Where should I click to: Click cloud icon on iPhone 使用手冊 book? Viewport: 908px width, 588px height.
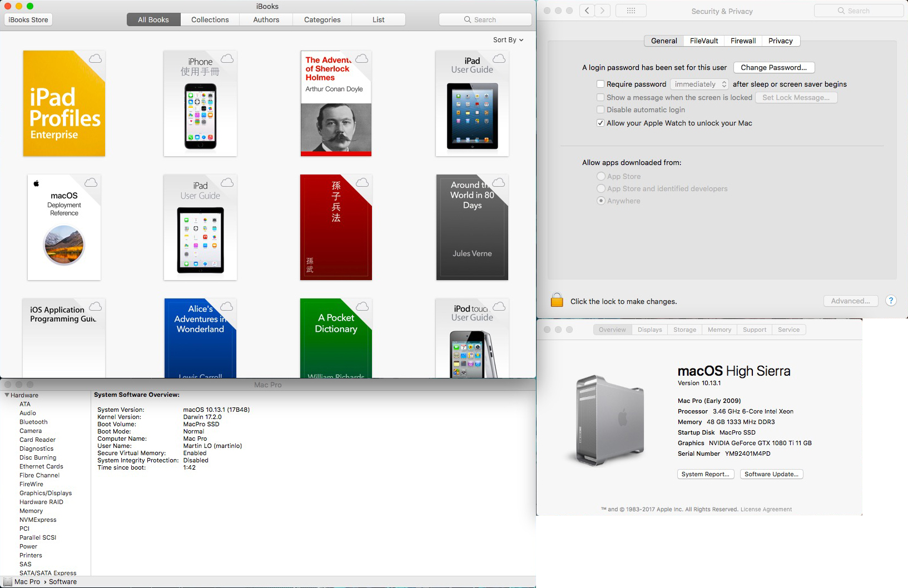227,58
